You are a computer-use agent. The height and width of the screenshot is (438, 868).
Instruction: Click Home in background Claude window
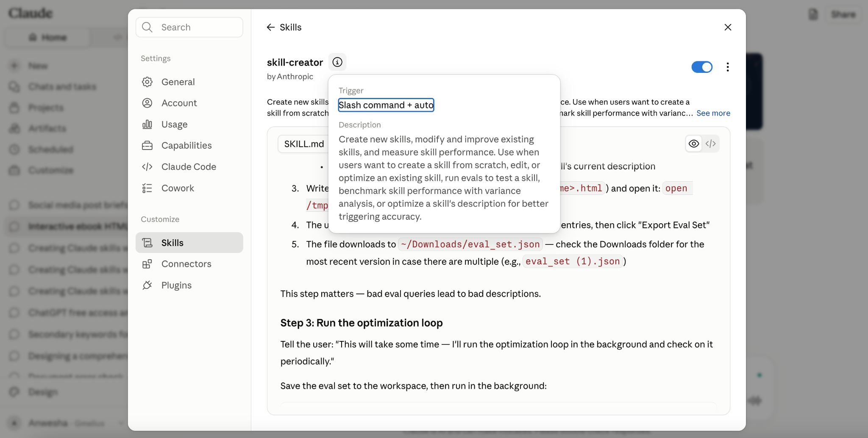[48, 38]
